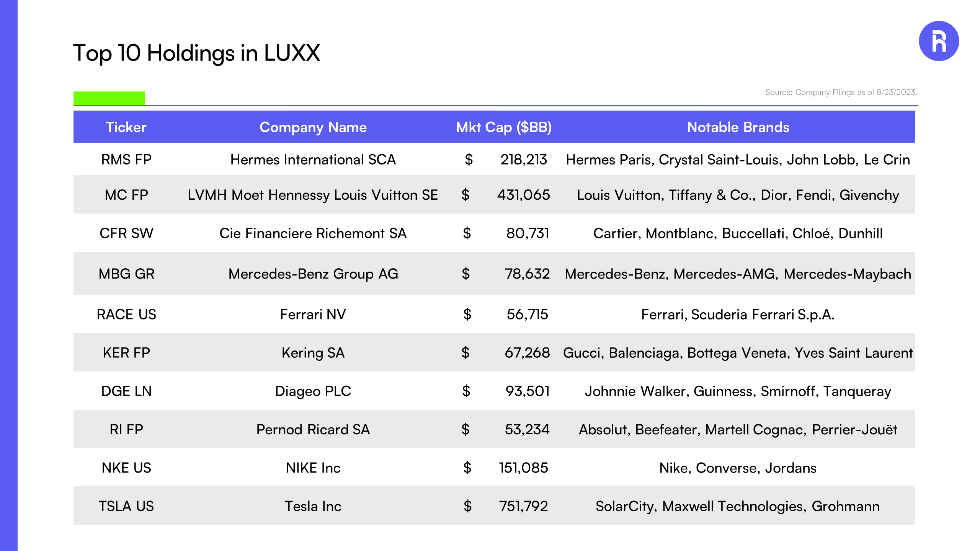Click market cap value '53,234'

[x=528, y=429]
